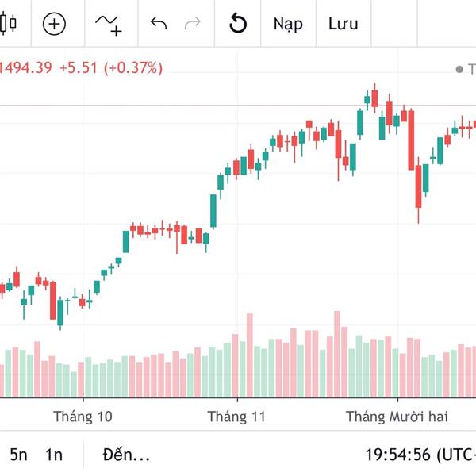Click the Tháng 11 date label
Viewport: 476px width, 476px height.
(236, 416)
